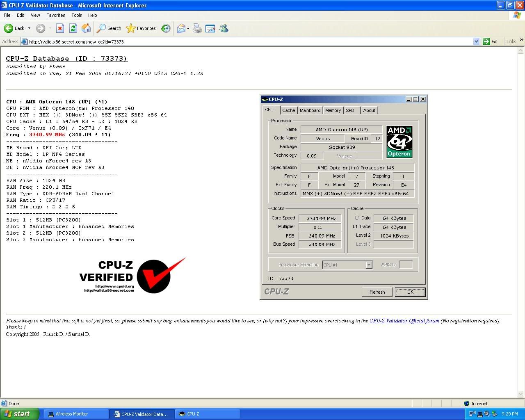Click the Back arrow in Internet Explorer
Viewport: 525px width, 420px height.
click(x=14, y=28)
